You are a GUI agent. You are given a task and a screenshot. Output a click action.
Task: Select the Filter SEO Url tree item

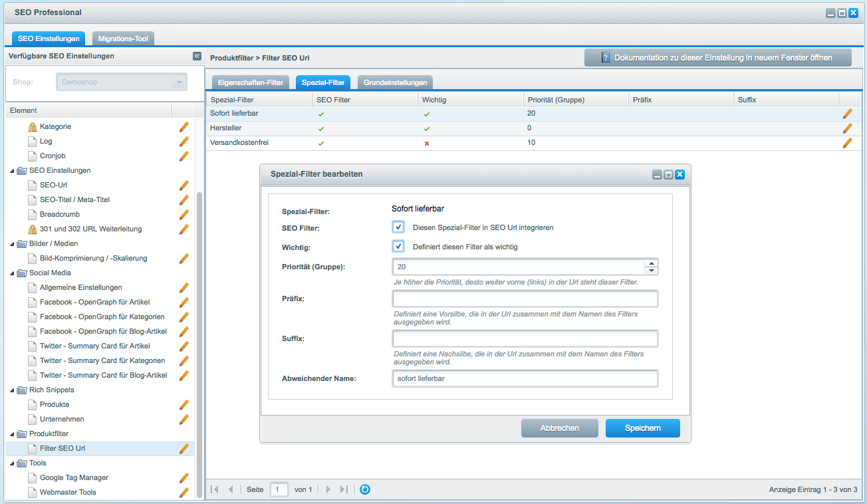[x=62, y=448]
